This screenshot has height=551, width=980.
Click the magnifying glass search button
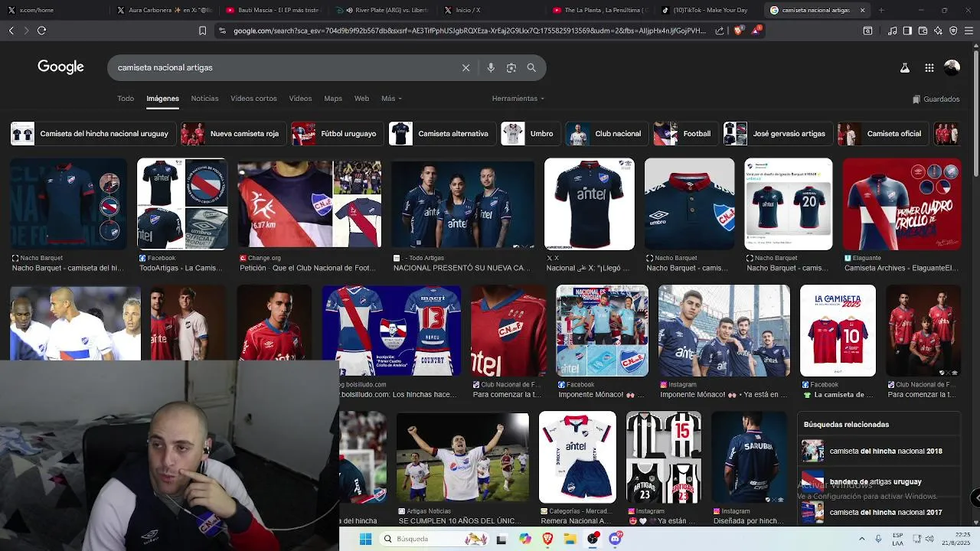531,67
